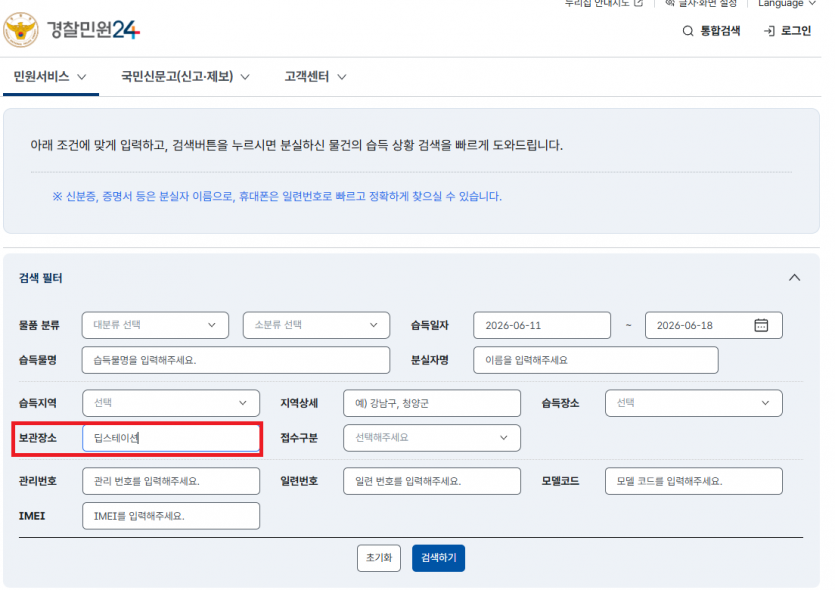Click the IMEI input field
835x590 pixels.
(x=171, y=515)
